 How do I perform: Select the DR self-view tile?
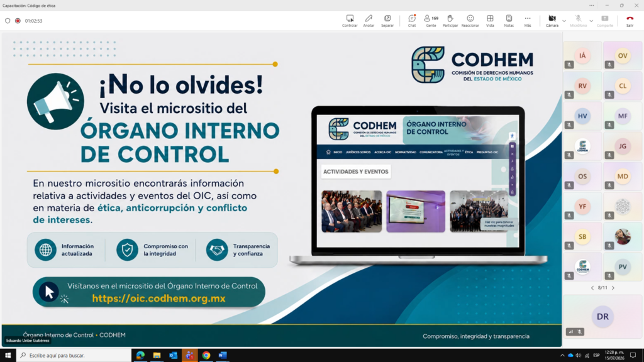click(x=602, y=317)
